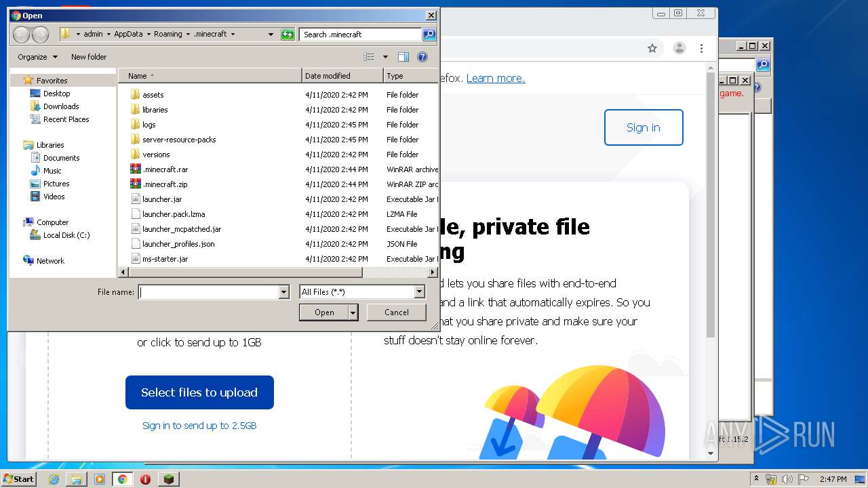The image size is (868, 488).
Task: Click the Open button
Action: coord(324,312)
